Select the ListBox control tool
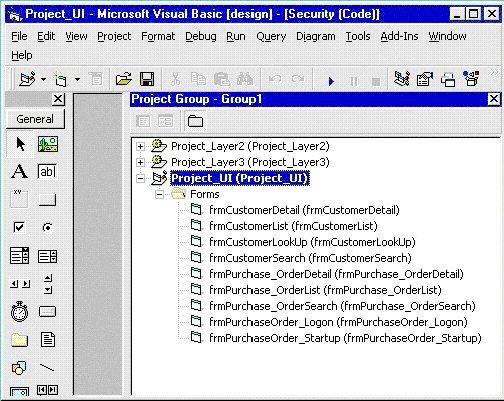 tap(47, 256)
